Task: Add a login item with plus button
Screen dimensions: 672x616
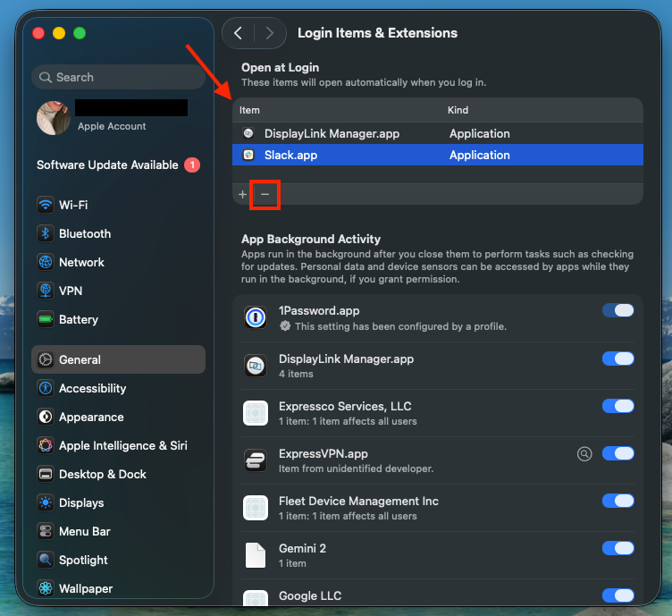Action: [x=242, y=194]
